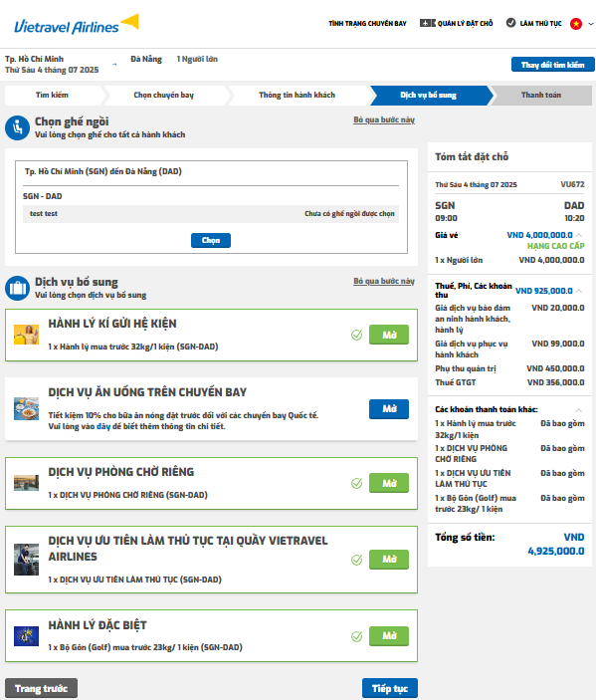Collapse the Giá vé fare chevron
This screenshot has width=596, height=700.
tap(579, 235)
